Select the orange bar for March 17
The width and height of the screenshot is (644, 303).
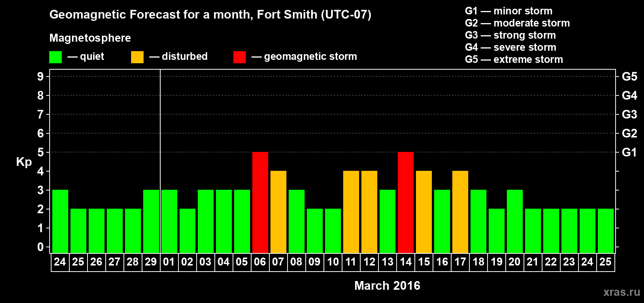coord(460,212)
